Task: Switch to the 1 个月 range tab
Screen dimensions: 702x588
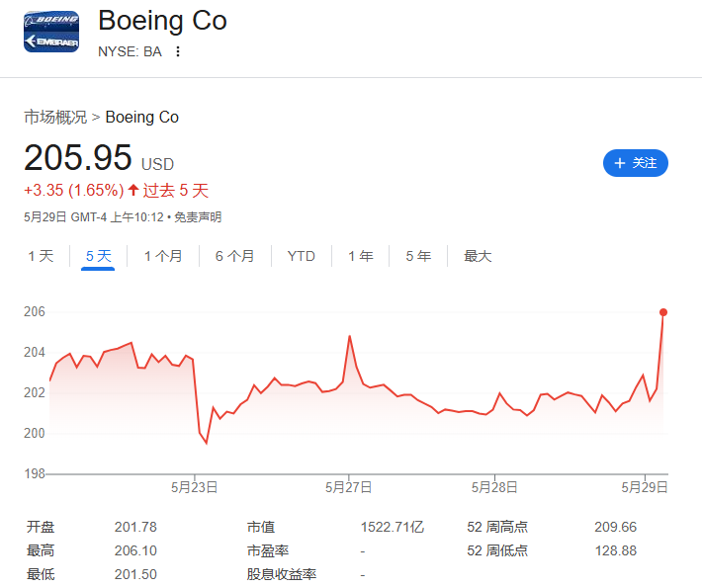Action: click(163, 256)
